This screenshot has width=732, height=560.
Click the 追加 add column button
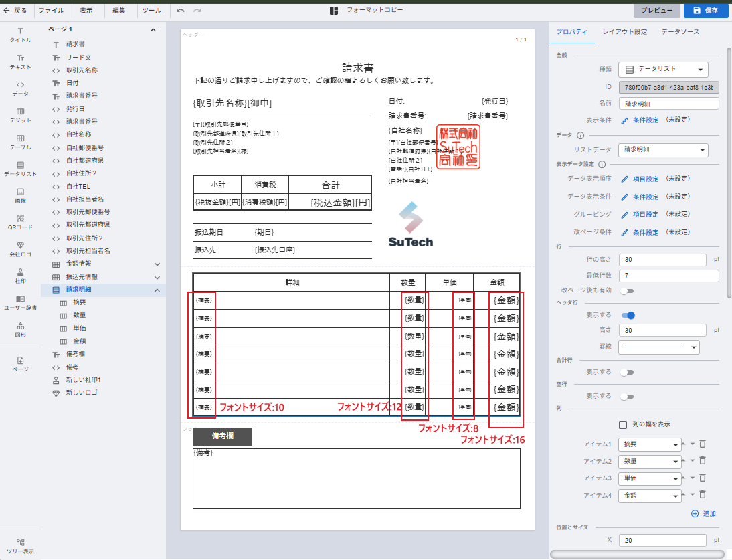[703, 513]
